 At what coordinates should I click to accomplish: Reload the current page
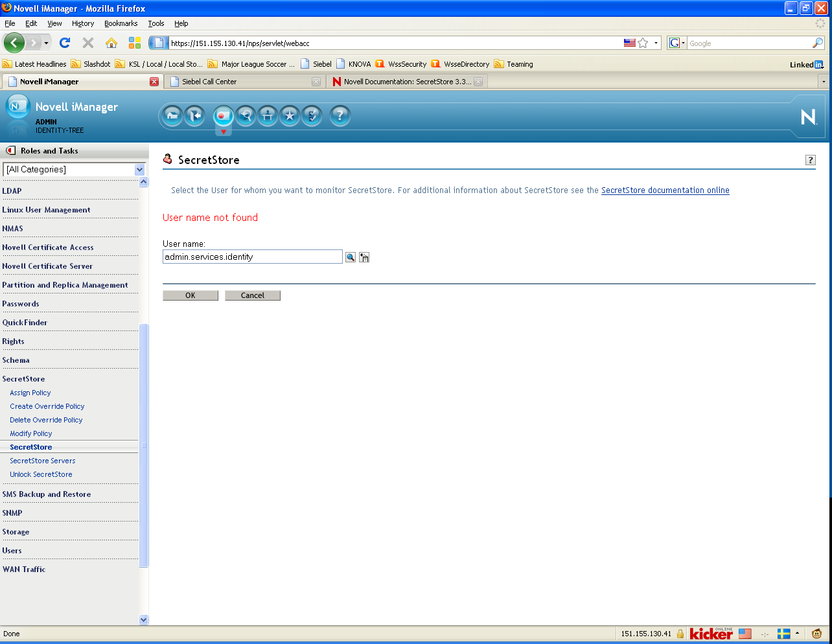point(64,43)
